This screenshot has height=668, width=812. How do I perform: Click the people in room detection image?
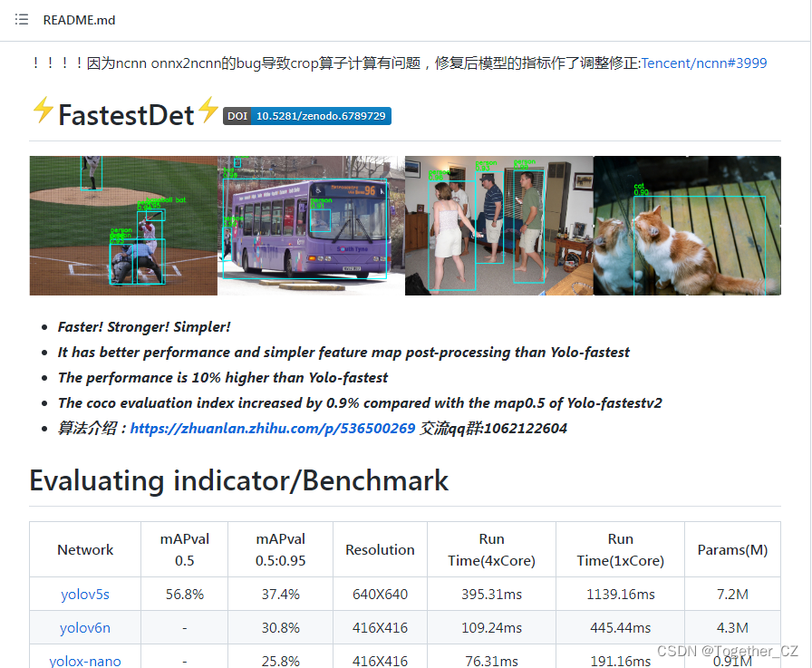499,226
